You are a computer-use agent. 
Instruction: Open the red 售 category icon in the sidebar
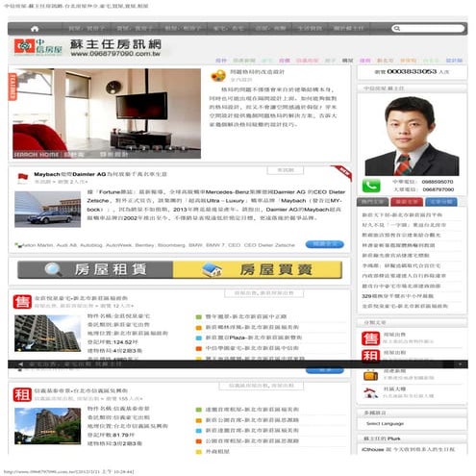pos(370,338)
